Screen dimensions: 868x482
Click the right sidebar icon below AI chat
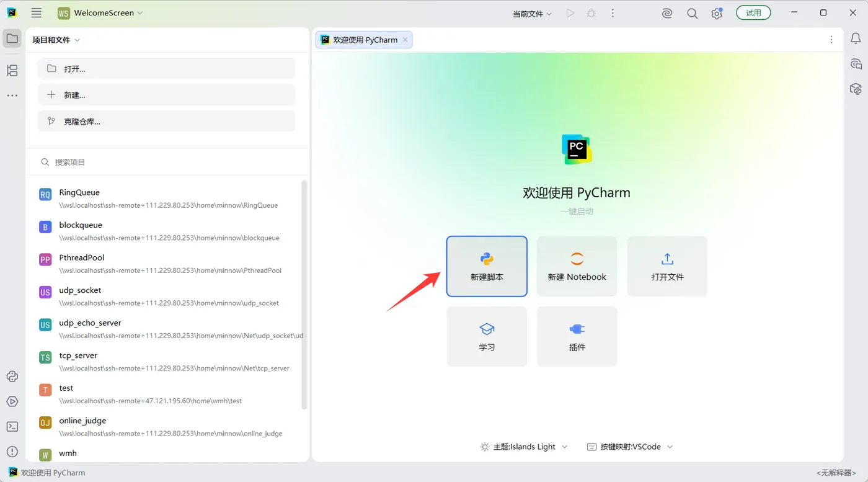pyautogui.click(x=856, y=89)
